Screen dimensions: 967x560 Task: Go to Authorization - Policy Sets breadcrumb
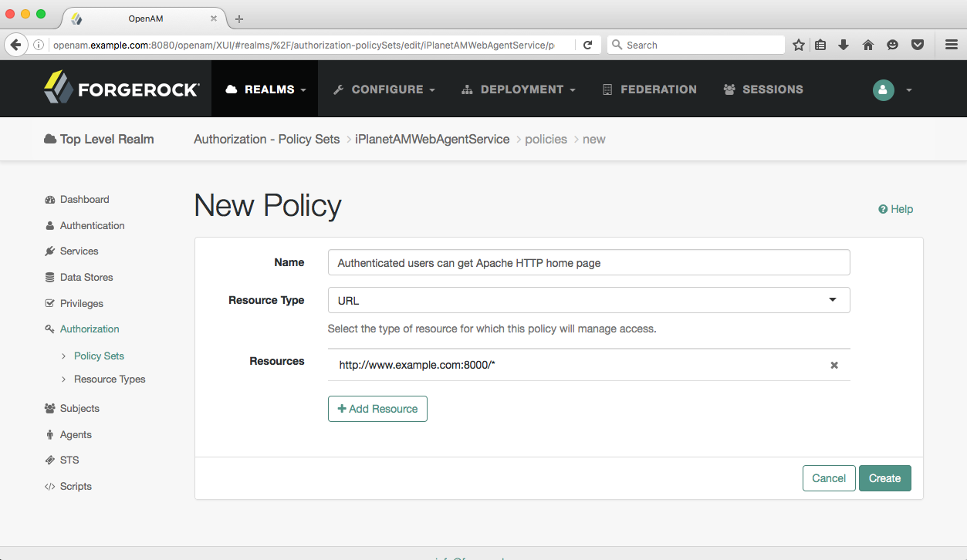coord(266,139)
